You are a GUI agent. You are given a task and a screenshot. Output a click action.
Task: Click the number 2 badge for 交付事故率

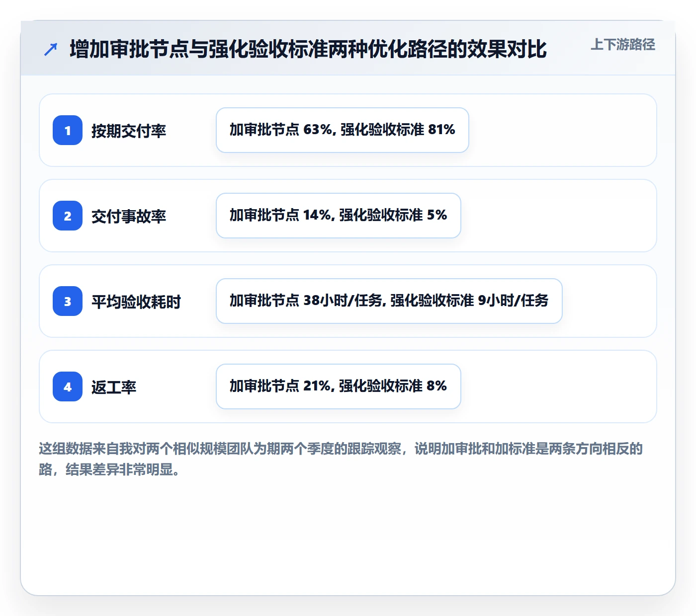pyautogui.click(x=68, y=216)
